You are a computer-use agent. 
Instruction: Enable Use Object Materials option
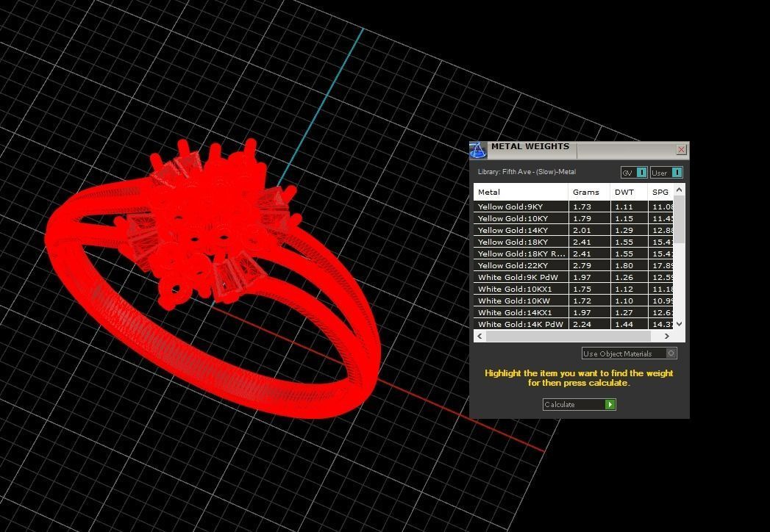tap(630, 353)
